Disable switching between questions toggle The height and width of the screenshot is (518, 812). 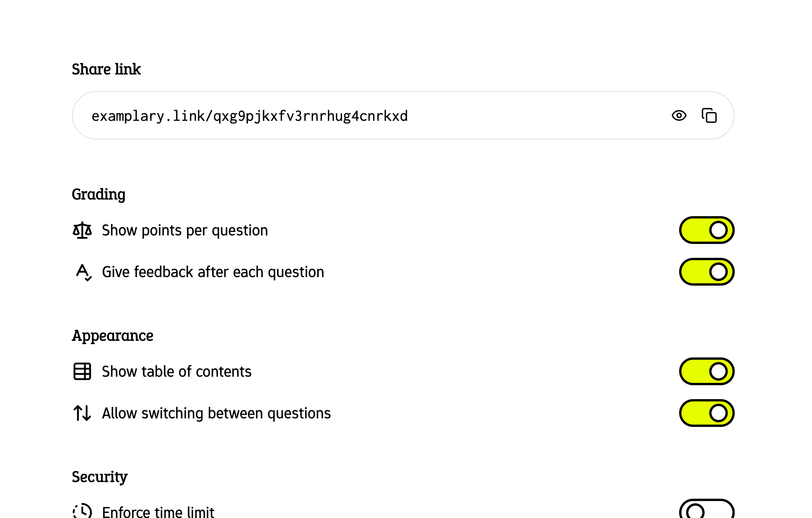707,413
